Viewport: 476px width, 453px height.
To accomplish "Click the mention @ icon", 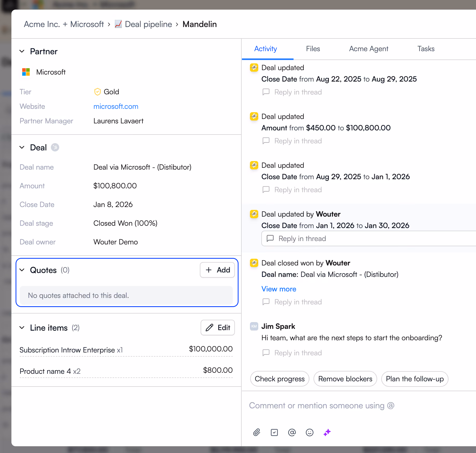I will coord(292,432).
